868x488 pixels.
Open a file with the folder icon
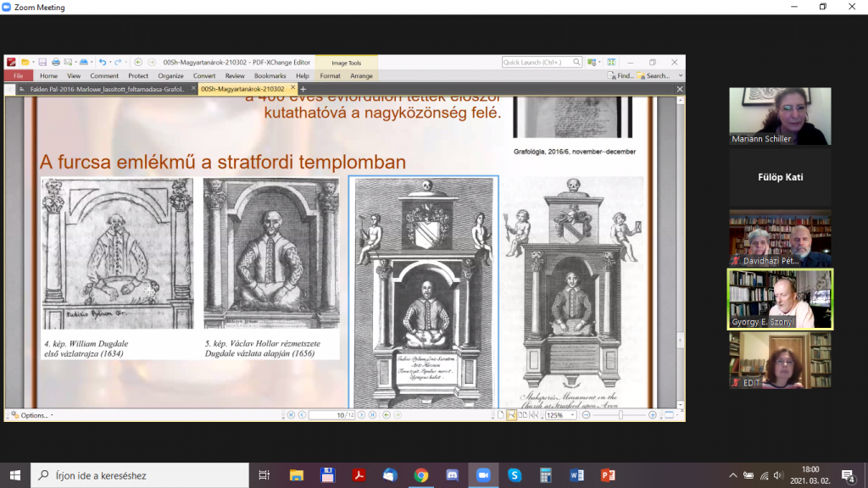tap(25, 63)
